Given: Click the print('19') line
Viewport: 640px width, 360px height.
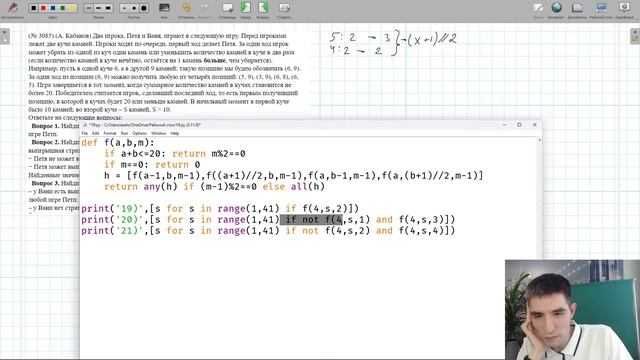Looking at the screenshot, I should (220, 209).
